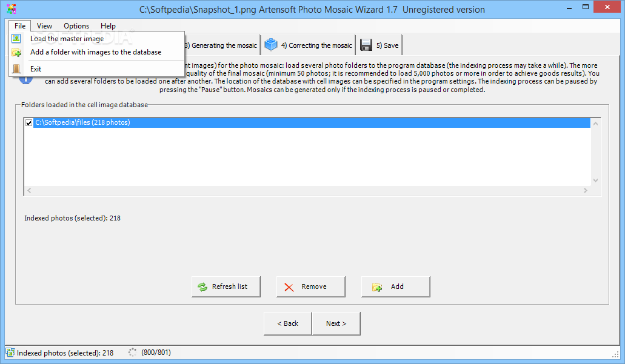The width and height of the screenshot is (625, 364).
Task: Click the Indexed photos (selected): 218 panel label
Action: pyautogui.click(x=72, y=218)
